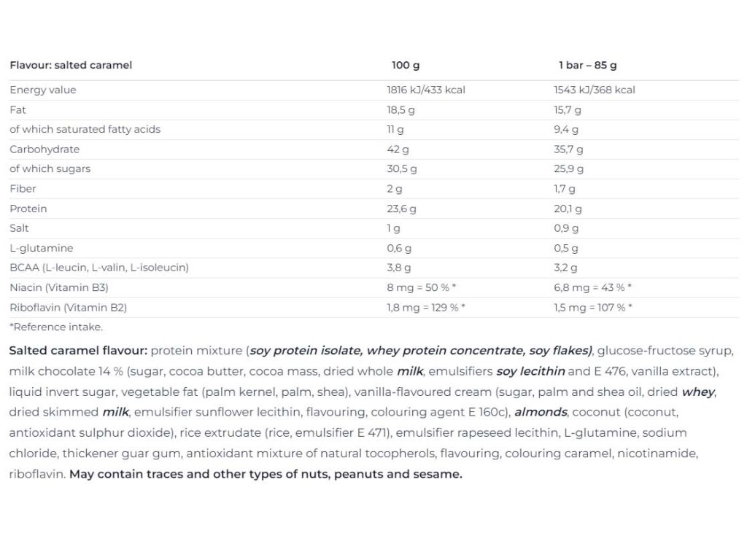Click the 1543 kJ/368 kcal per-bar value
Viewport: 747px width, 560px height.
(x=595, y=90)
